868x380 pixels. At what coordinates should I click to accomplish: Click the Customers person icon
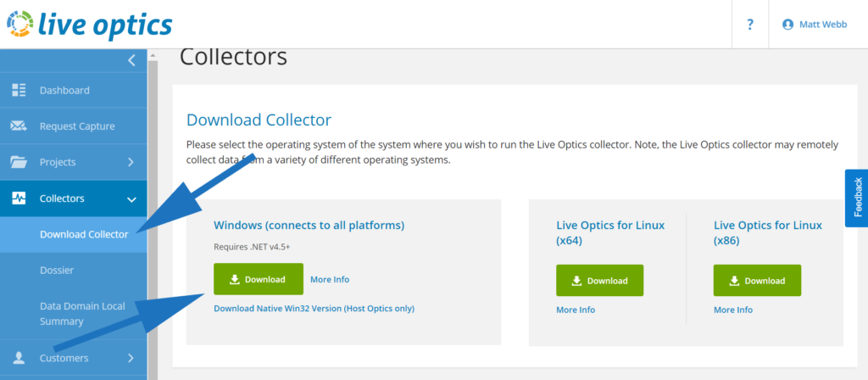pos(19,358)
